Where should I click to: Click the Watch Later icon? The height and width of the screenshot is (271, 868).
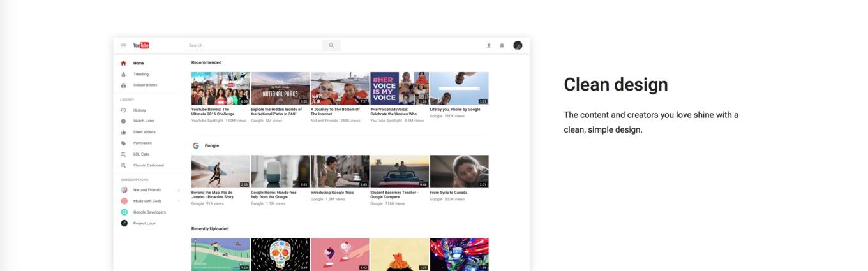pos(123,121)
